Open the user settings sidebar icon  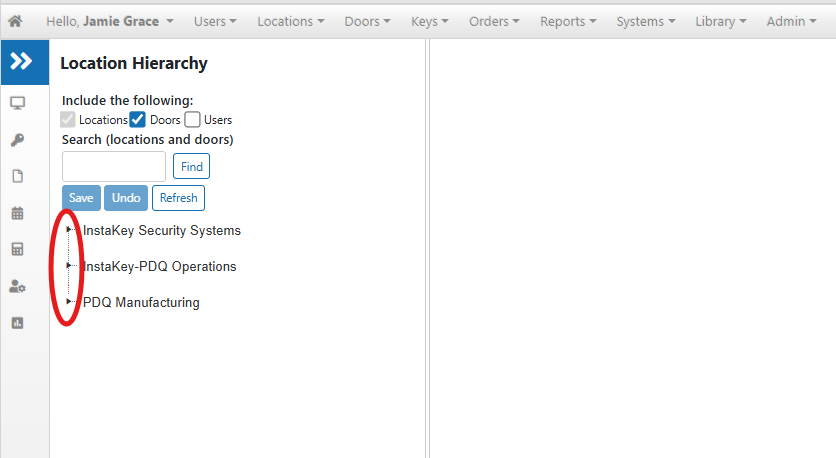click(18, 286)
